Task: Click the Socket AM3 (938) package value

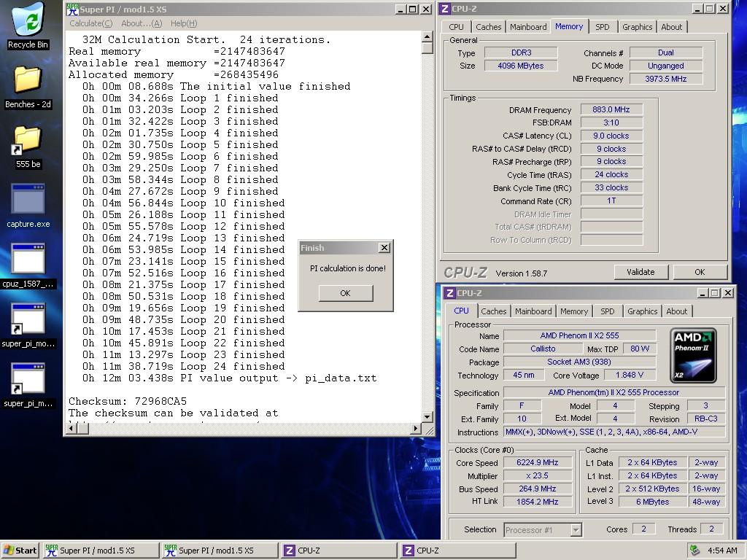Action: pyautogui.click(x=579, y=362)
